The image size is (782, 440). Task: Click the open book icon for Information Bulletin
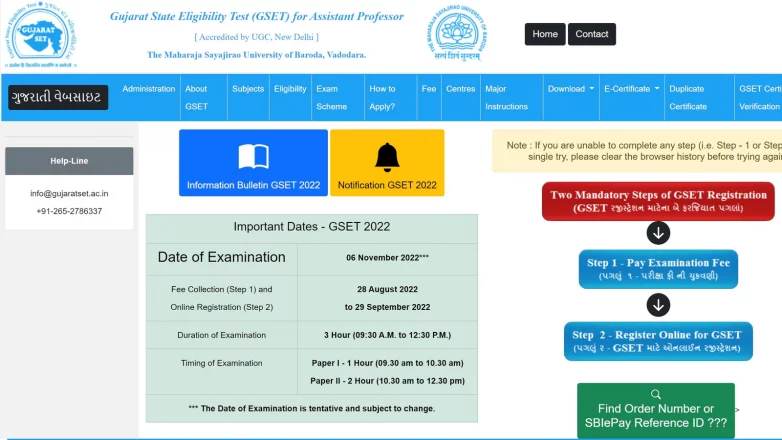tap(253, 156)
